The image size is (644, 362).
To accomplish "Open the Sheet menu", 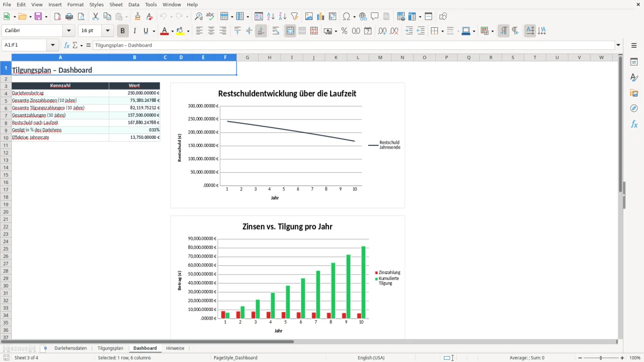I will pos(116,5).
